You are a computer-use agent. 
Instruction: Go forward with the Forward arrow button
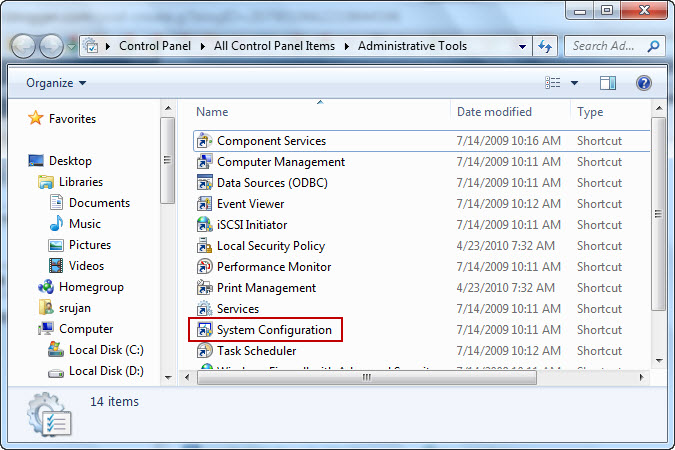click(51, 46)
